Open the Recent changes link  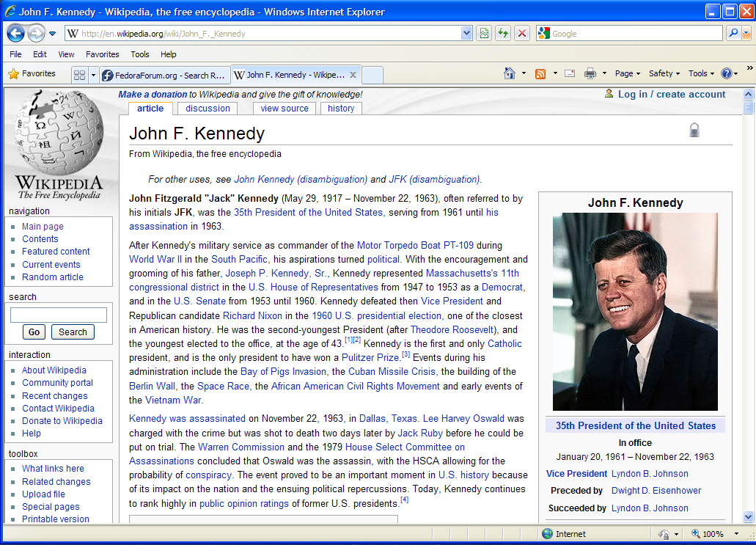coord(54,395)
